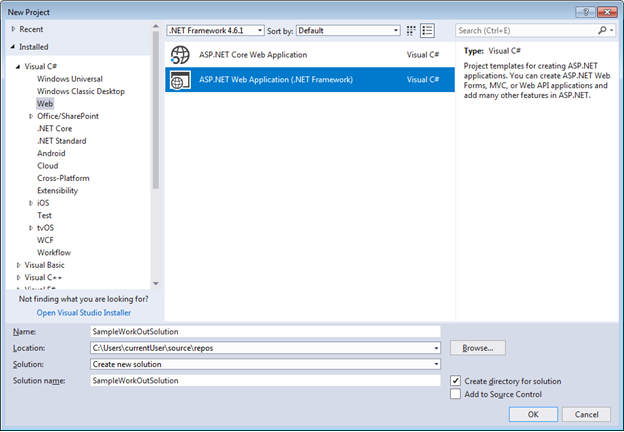The height and width of the screenshot is (432, 624).
Task: Click the project Name input field
Action: click(x=265, y=331)
